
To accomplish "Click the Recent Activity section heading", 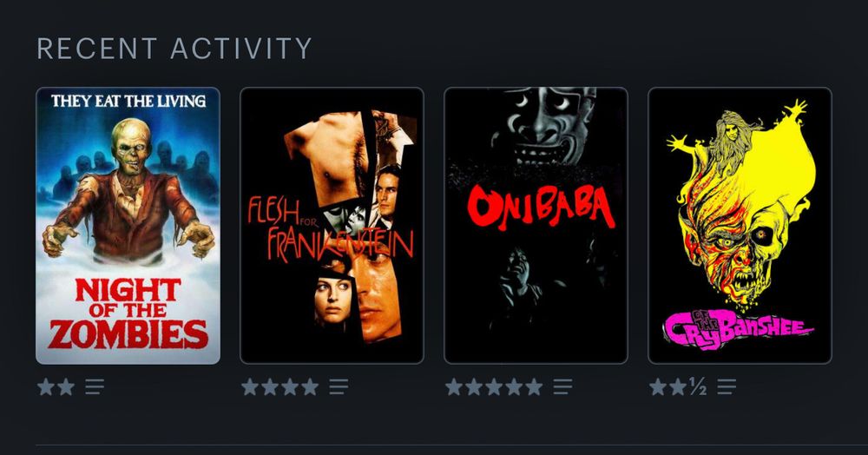I will [174, 49].
